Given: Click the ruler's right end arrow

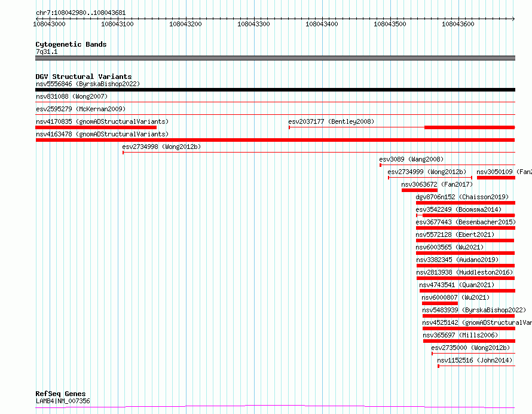Looking at the screenshot, I should [x=513, y=19].
